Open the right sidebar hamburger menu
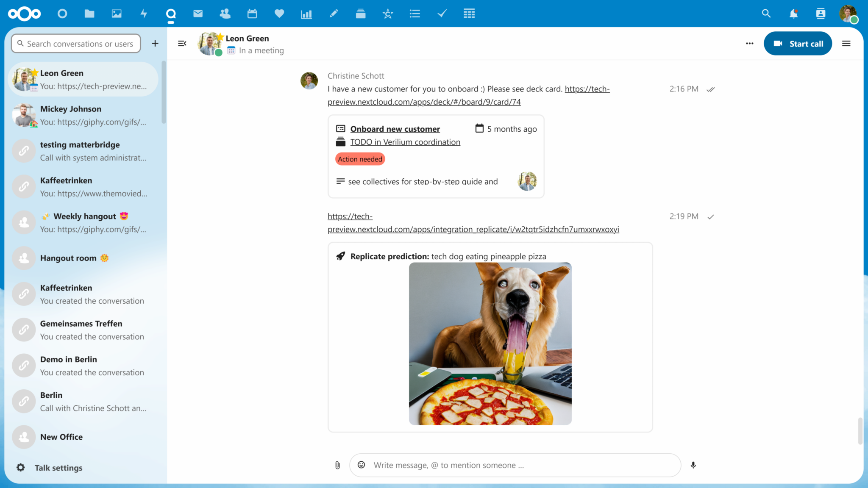The image size is (868, 488). click(x=846, y=43)
